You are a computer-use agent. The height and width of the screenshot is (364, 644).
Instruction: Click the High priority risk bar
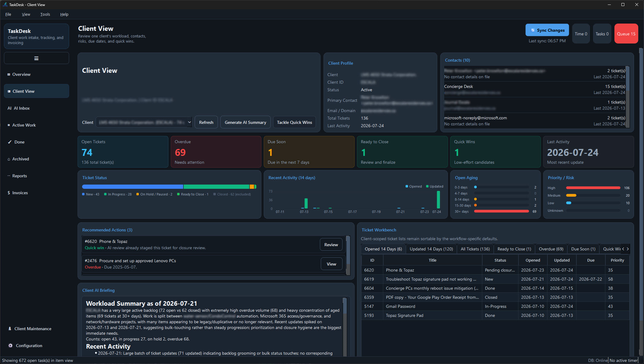(x=593, y=188)
